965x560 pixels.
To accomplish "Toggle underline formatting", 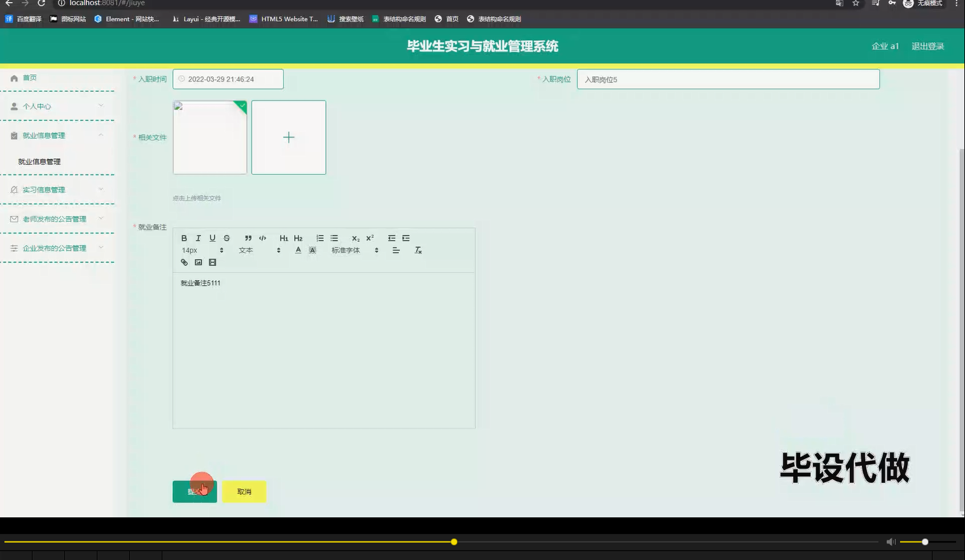I will point(213,238).
